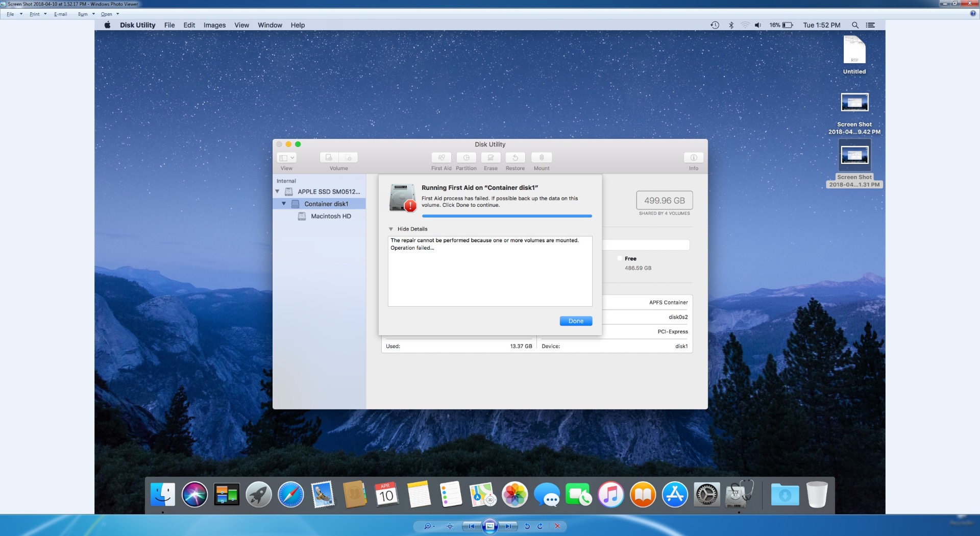Open the Calendar icon showing 10
The height and width of the screenshot is (536, 980).
tap(387, 495)
